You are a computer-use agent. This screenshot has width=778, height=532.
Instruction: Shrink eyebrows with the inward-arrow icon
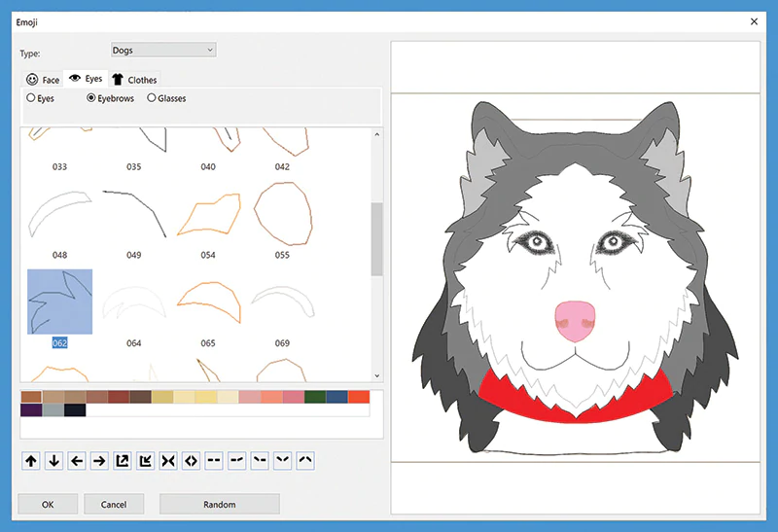[145, 461]
